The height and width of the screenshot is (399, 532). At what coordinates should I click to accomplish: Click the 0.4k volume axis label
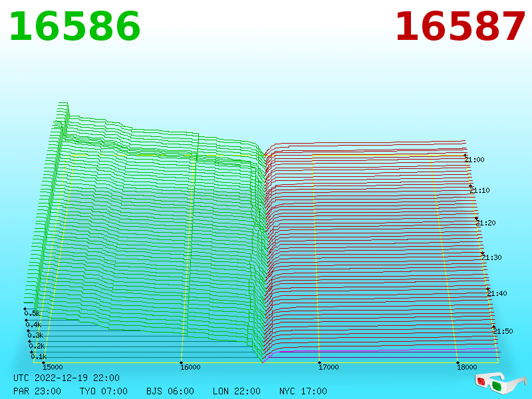(x=34, y=325)
